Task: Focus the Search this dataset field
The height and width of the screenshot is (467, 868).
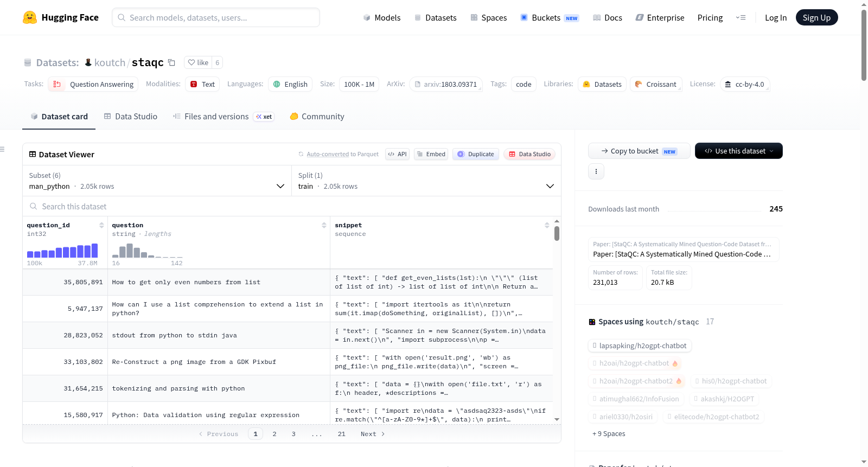Action: tap(292, 207)
